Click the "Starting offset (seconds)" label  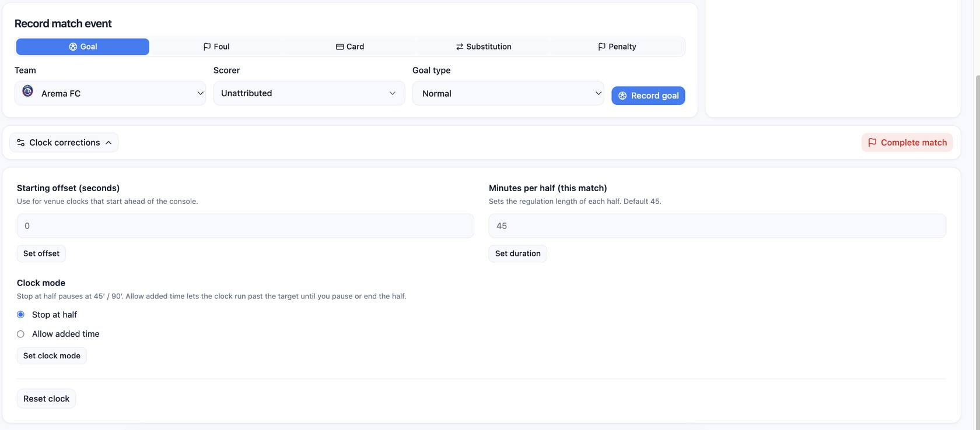tap(68, 188)
